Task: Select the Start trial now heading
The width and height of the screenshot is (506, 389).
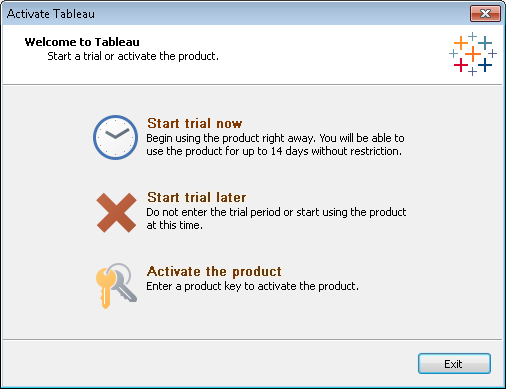Action: click(x=195, y=123)
